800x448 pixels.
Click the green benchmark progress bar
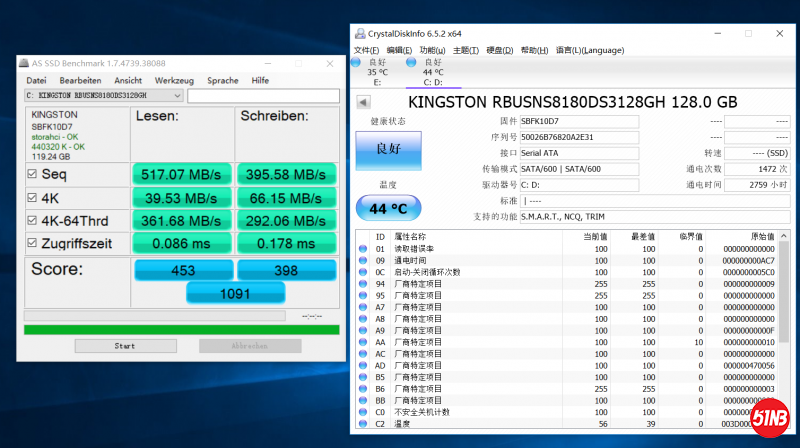pyautogui.click(x=181, y=329)
